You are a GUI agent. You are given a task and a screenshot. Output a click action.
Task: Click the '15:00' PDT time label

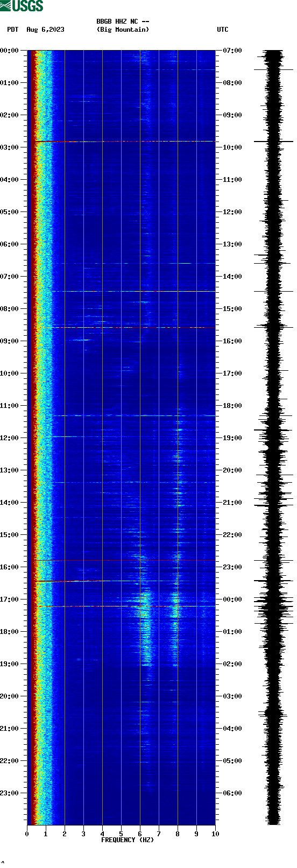10,535
